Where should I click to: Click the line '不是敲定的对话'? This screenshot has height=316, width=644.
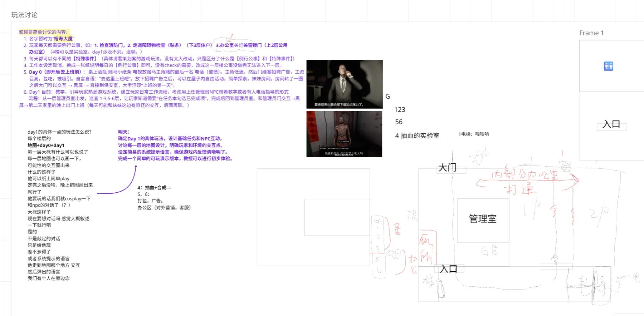[44, 238]
